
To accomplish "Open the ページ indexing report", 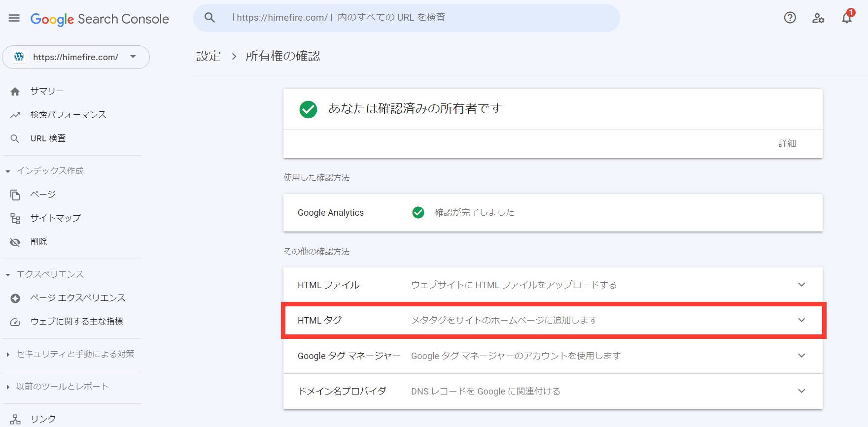I will click(x=43, y=195).
